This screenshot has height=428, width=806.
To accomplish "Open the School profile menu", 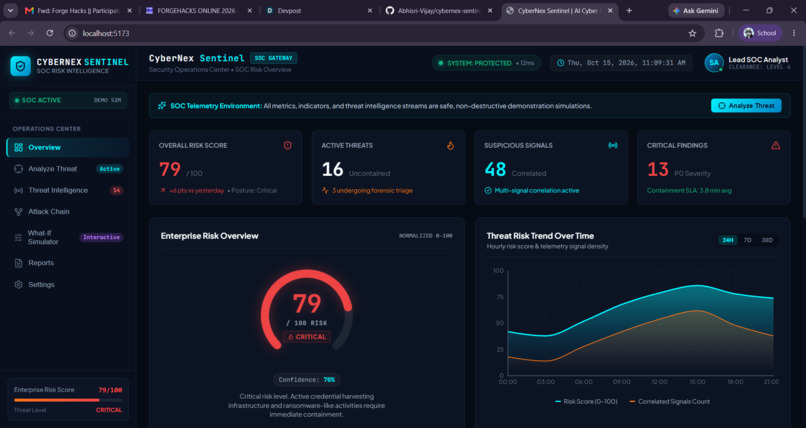I will click(760, 33).
